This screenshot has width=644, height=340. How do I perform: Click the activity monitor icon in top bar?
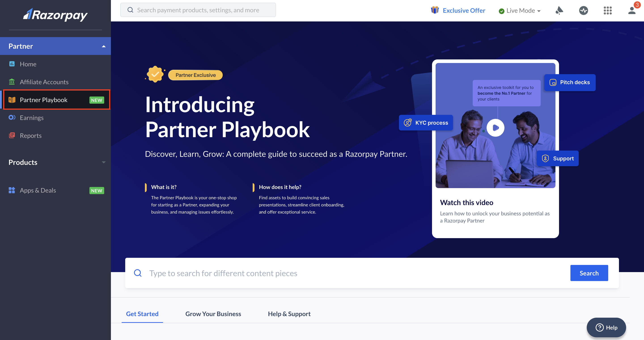(583, 10)
